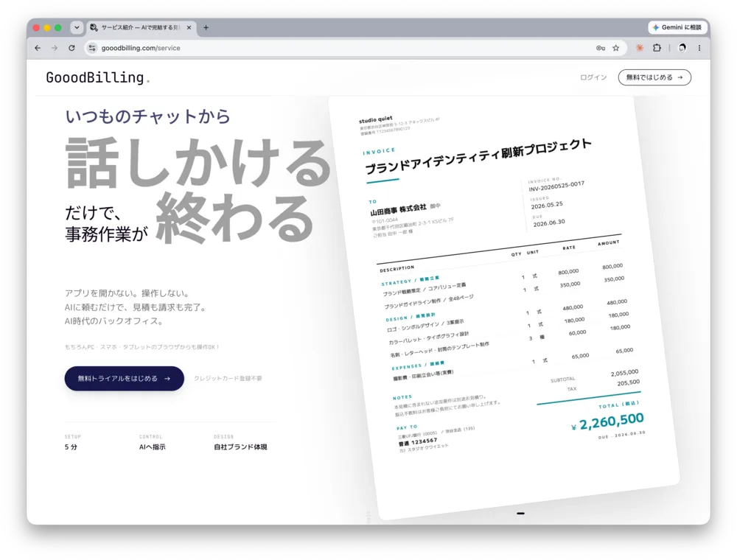The height and width of the screenshot is (560, 737).
Task: Click the tax amount 205,500
Action: click(629, 383)
